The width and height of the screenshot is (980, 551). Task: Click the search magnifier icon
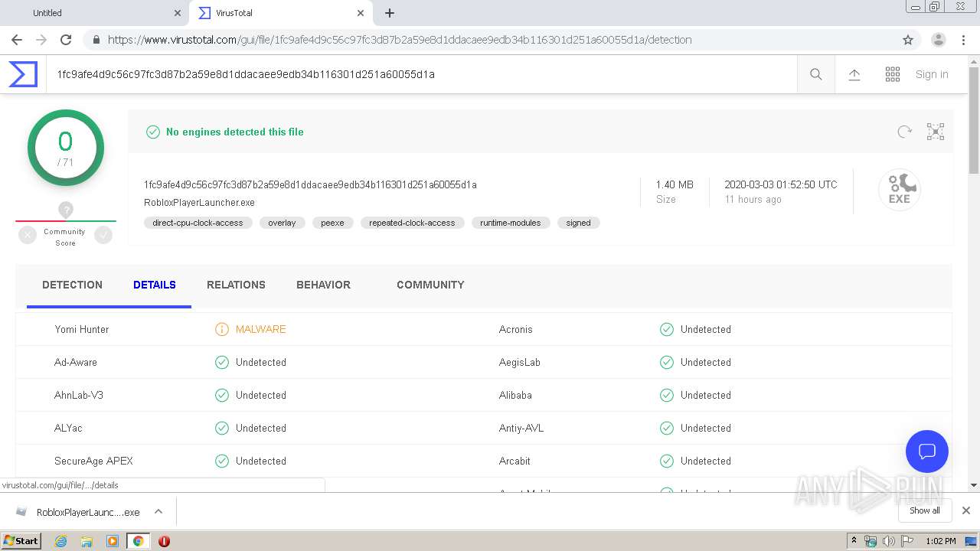coord(816,74)
